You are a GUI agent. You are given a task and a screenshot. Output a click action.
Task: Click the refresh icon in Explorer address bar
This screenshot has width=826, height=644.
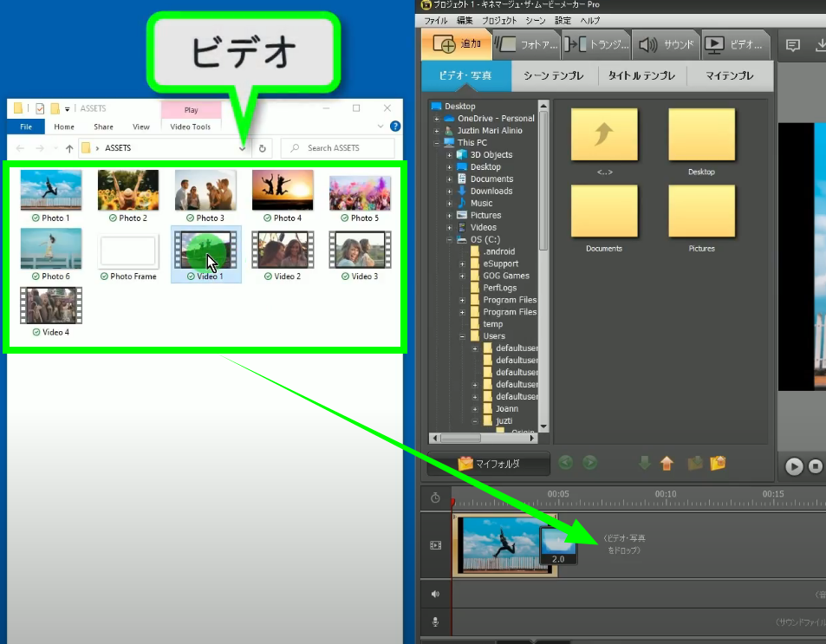click(x=263, y=148)
